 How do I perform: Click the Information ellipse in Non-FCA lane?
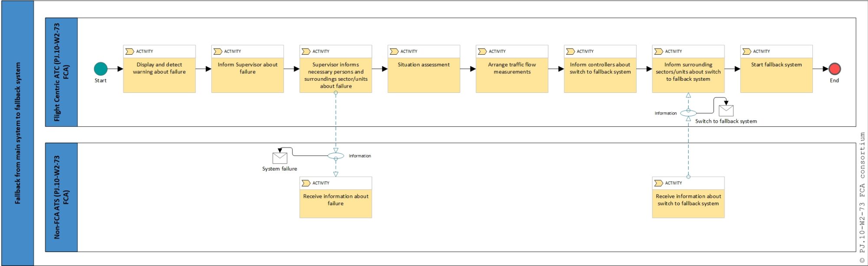pos(335,156)
